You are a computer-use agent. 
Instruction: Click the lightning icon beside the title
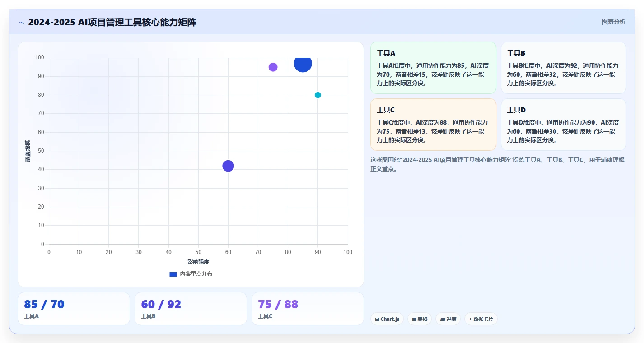coord(21,23)
